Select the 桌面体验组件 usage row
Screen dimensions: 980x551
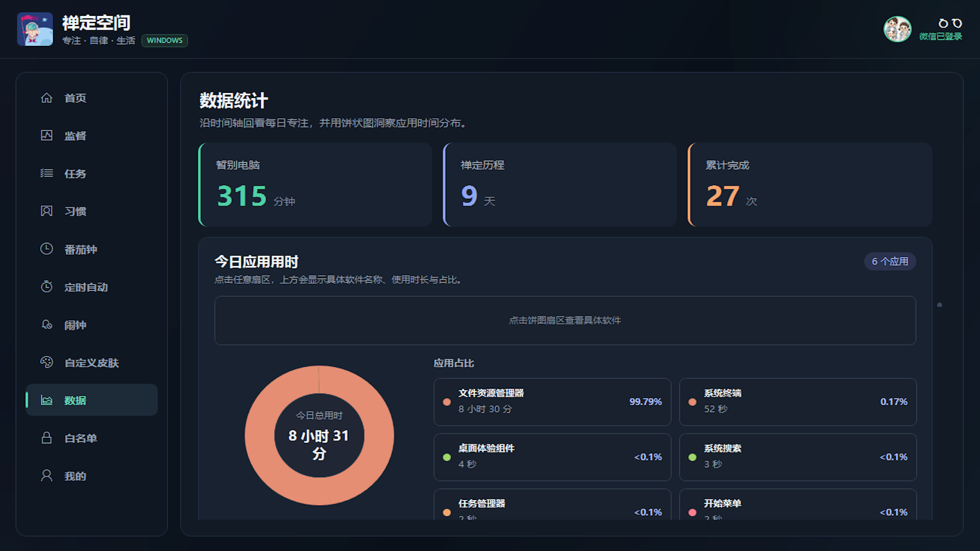pyautogui.click(x=552, y=457)
